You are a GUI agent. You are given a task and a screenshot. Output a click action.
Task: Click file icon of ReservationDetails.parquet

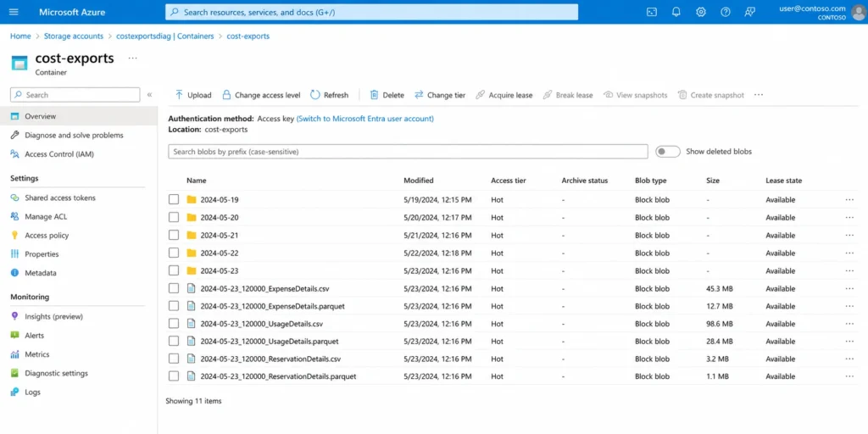tap(191, 376)
